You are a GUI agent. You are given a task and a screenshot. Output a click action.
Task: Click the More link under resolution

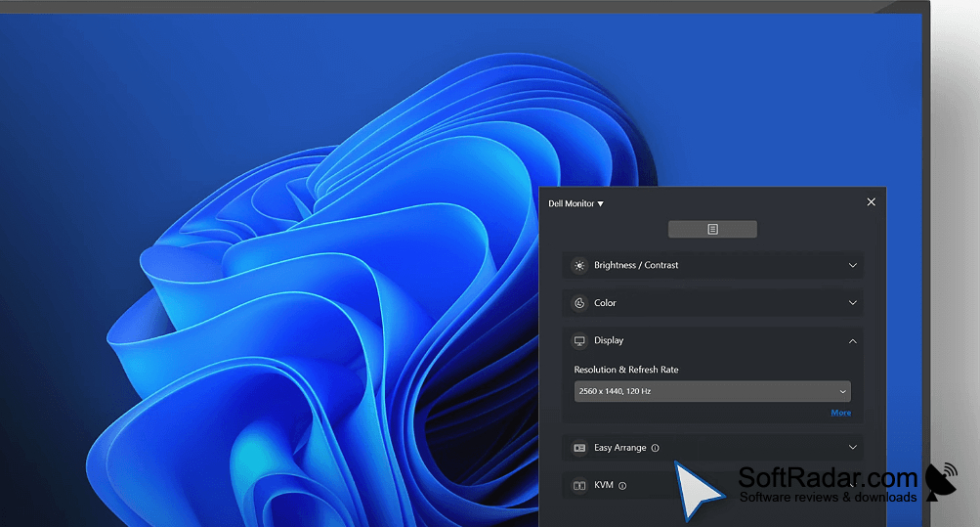(840, 413)
